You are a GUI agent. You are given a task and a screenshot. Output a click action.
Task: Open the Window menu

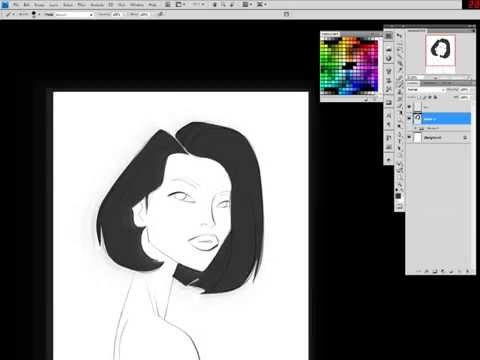pos(137,5)
